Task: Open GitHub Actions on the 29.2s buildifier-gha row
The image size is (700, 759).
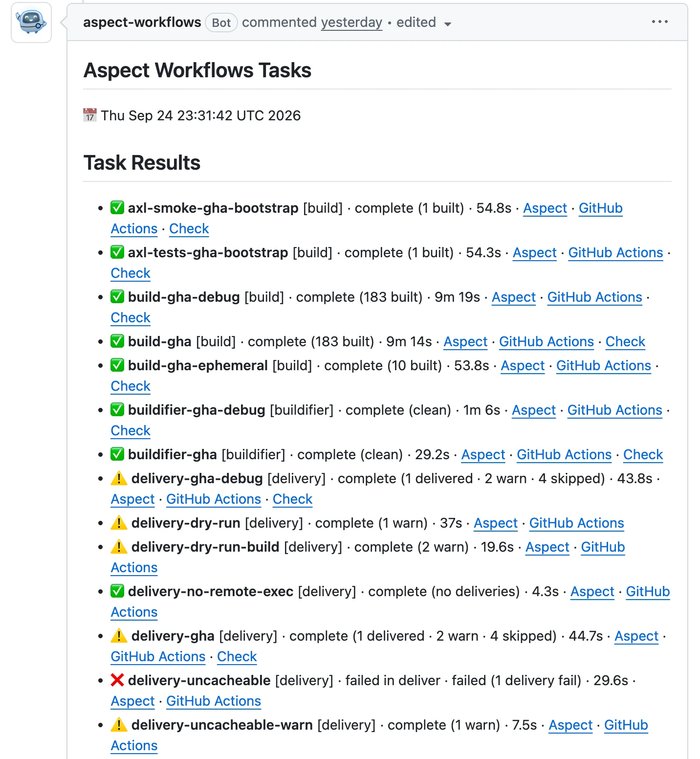Action: pos(564,455)
